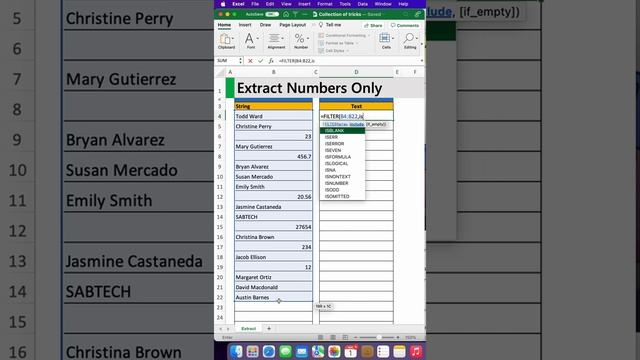Select ISNONTEXT from autocomplete list
The height and width of the screenshot is (360, 640).
pos(342,177)
